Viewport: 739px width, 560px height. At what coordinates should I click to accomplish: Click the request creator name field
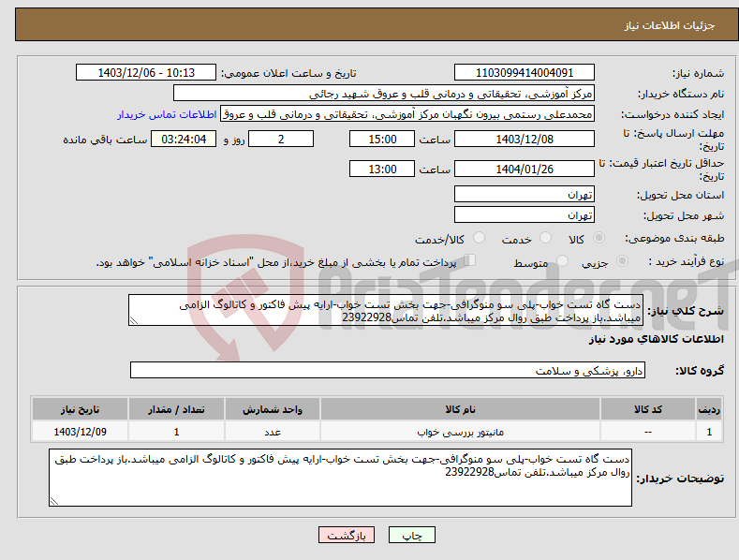[407, 114]
